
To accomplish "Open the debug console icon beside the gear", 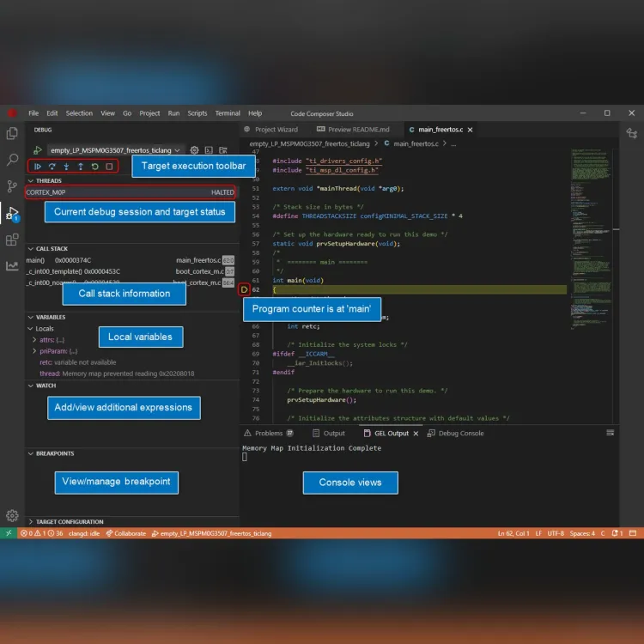I will click(209, 150).
